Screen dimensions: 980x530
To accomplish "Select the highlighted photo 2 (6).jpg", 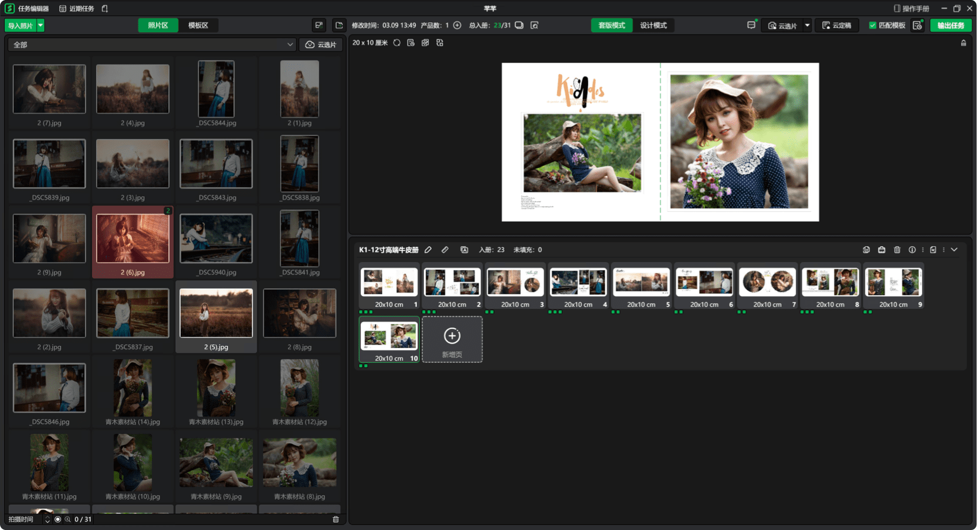I will 133,242.
